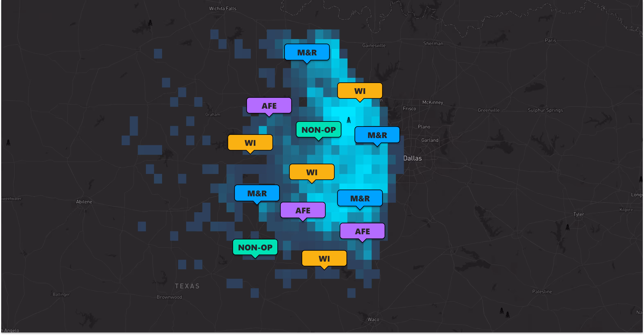
Task: Open the M&R marker directly above southeast AFE
Action: (x=360, y=198)
